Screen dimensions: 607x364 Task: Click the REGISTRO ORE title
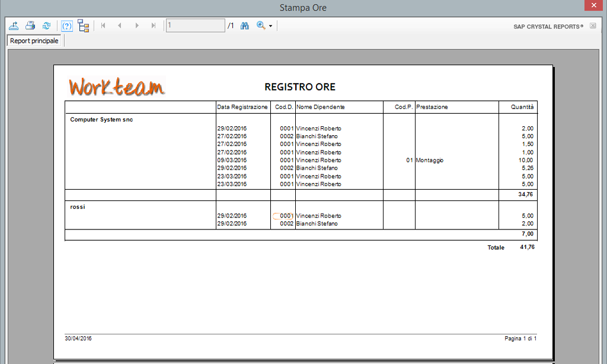point(300,87)
